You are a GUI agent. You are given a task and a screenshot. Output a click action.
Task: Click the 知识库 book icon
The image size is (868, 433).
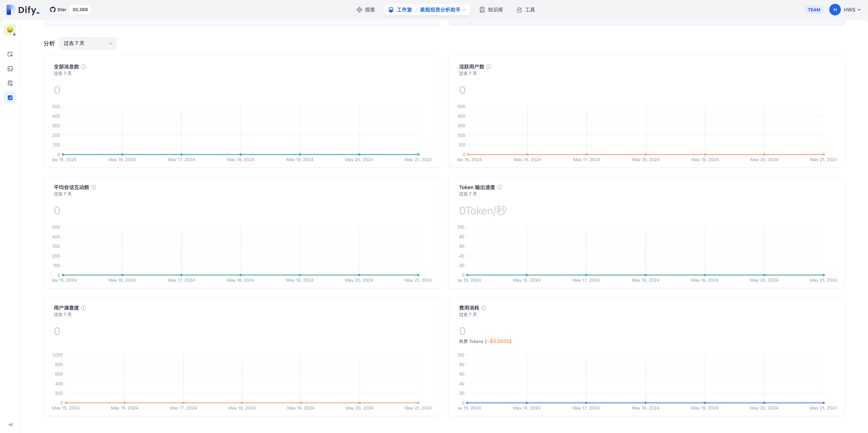coord(482,10)
